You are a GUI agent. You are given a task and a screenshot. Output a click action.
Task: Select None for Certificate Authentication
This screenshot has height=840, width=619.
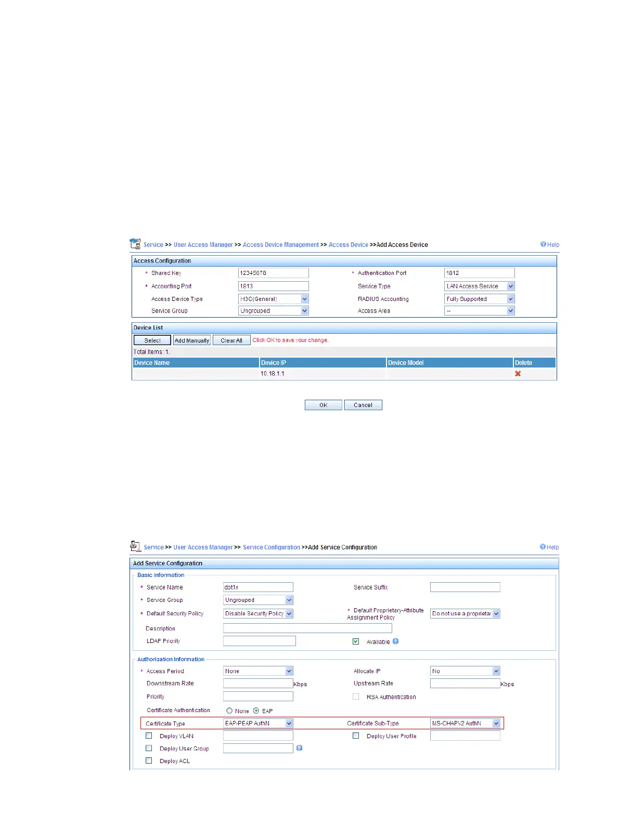[229, 711]
